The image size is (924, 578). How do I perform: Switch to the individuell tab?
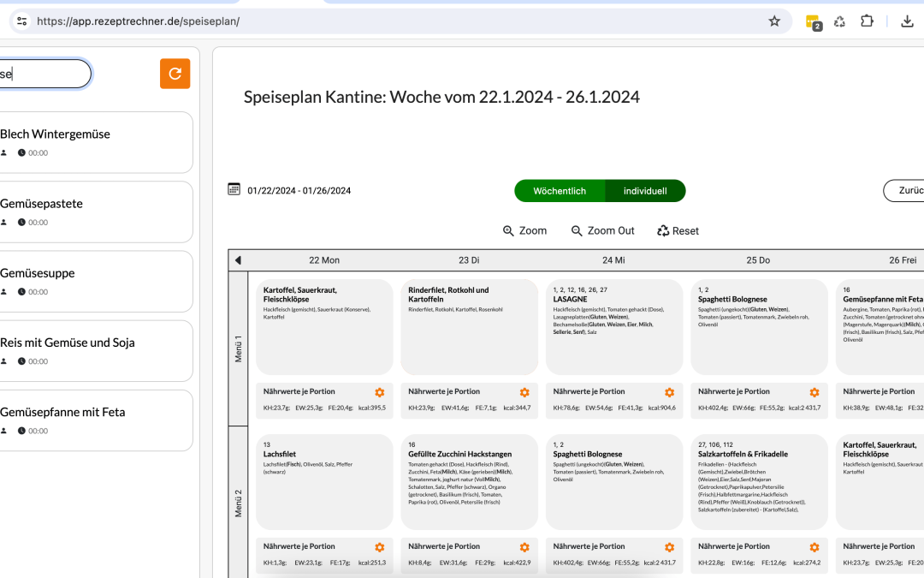(x=646, y=190)
